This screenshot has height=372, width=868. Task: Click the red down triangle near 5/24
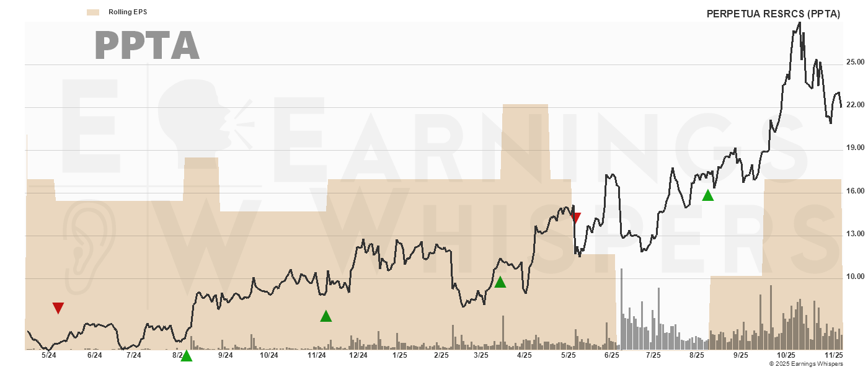(58, 308)
